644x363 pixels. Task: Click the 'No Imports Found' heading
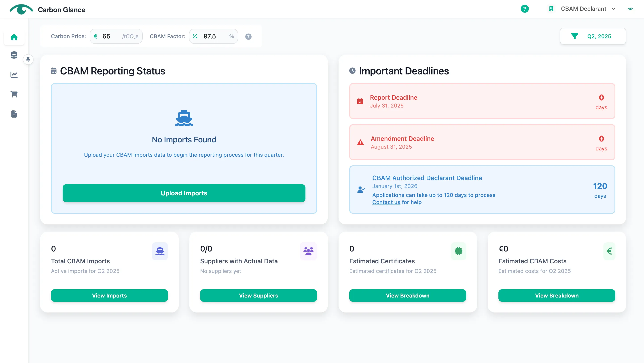point(184,140)
